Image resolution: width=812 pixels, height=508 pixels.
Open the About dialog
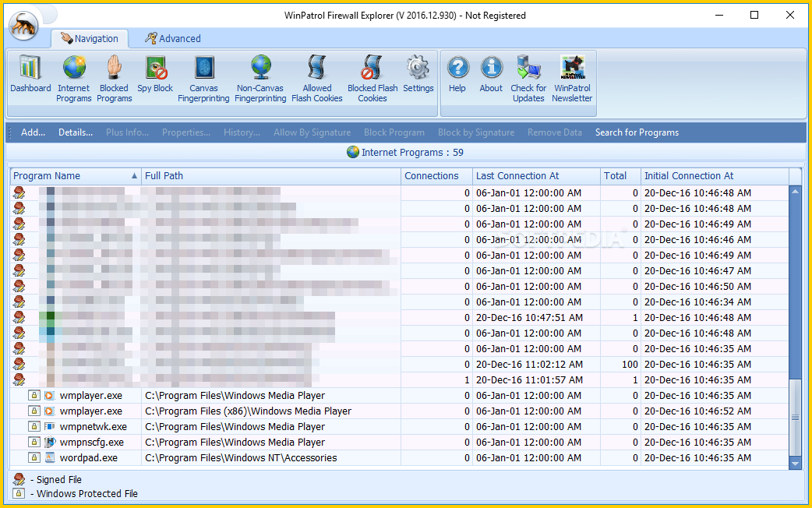tap(491, 75)
